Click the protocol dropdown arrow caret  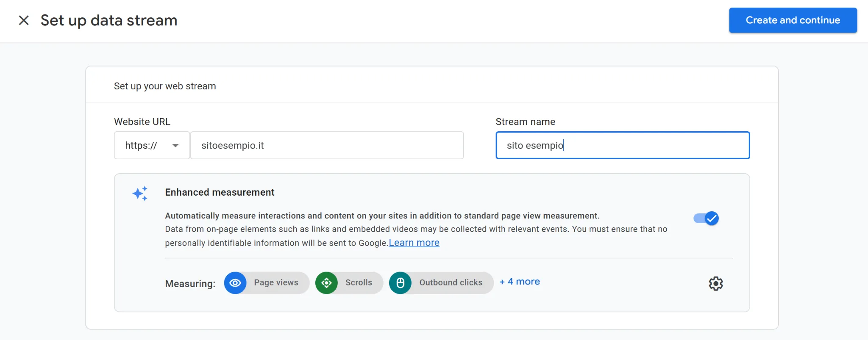coord(175,146)
